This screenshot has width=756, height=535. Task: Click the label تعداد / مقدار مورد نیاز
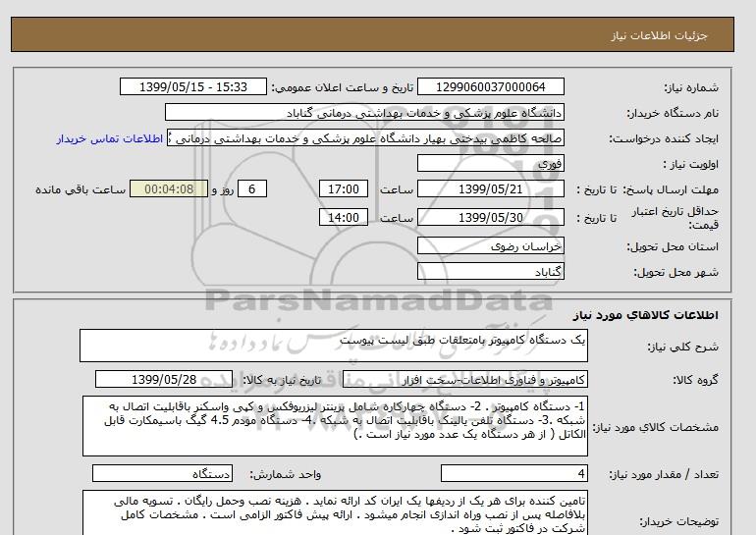tap(664, 475)
